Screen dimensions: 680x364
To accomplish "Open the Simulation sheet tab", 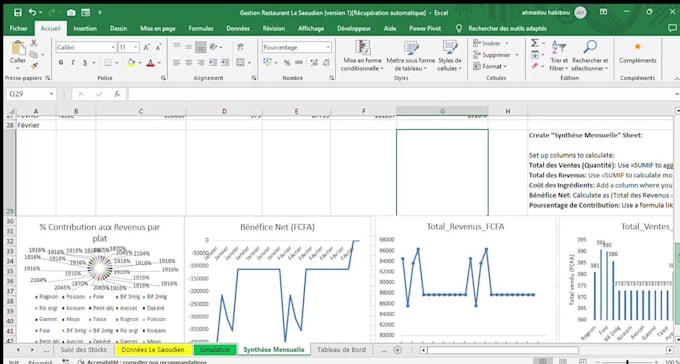I will pyautogui.click(x=215, y=350).
